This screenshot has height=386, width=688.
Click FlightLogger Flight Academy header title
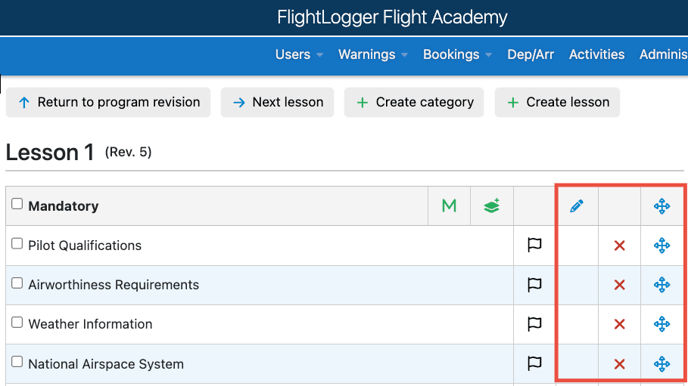click(x=392, y=18)
